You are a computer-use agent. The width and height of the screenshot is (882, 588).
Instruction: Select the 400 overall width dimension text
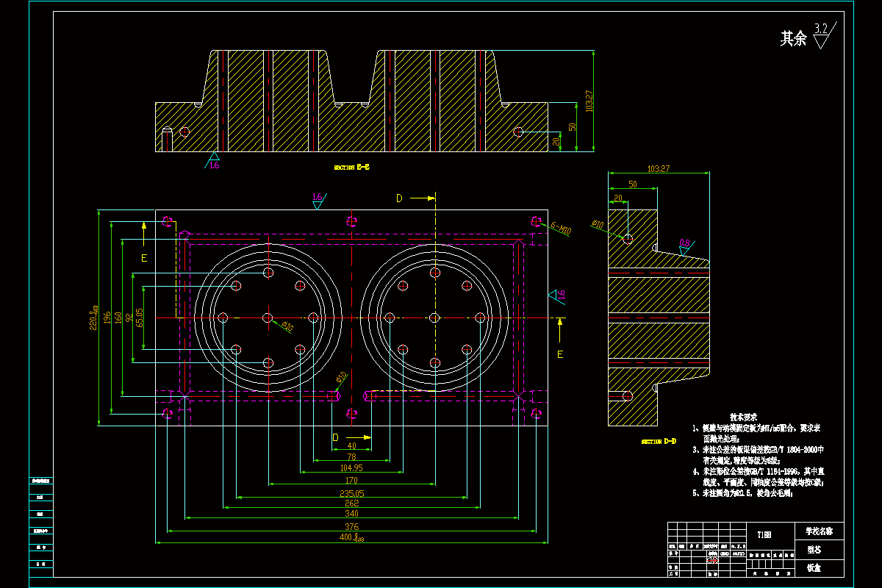[353, 539]
